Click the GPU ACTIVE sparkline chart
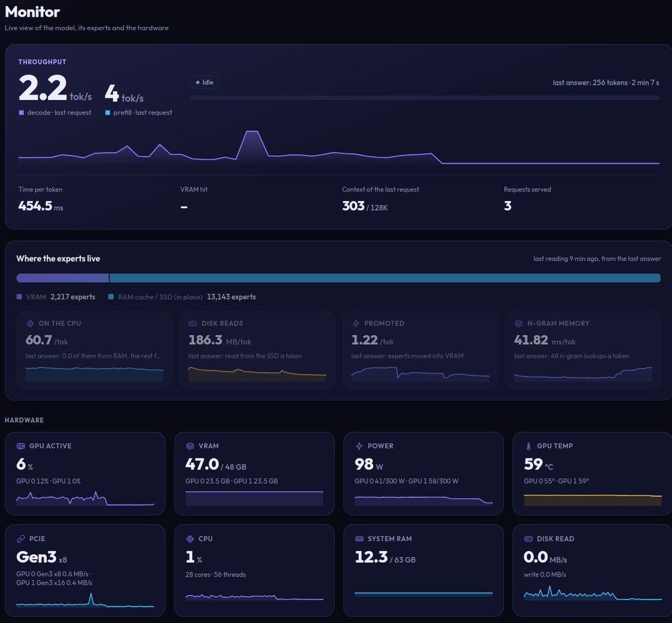Viewport: 672px width, 623px height. pos(85,498)
